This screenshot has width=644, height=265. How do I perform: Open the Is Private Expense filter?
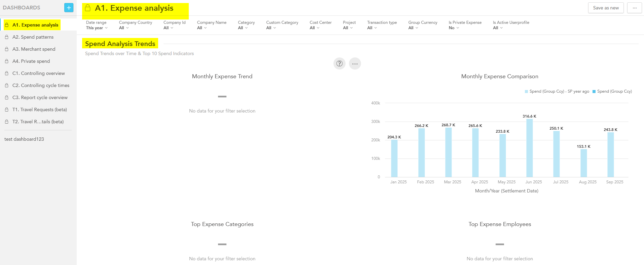coord(465,25)
